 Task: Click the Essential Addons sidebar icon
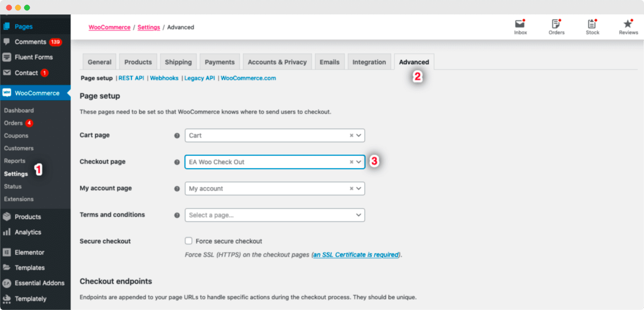[8, 283]
